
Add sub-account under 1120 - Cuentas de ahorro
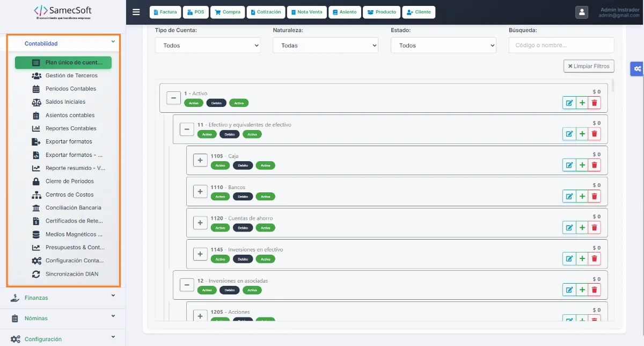[582, 227]
